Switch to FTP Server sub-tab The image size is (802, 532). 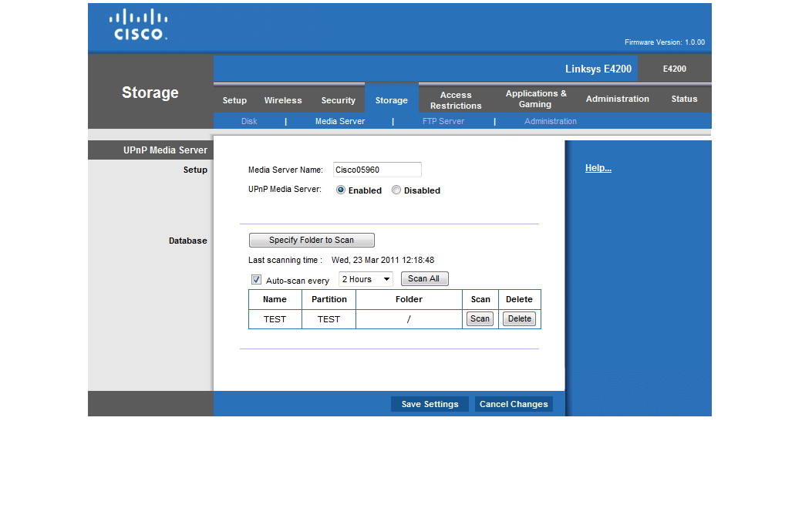coord(443,121)
